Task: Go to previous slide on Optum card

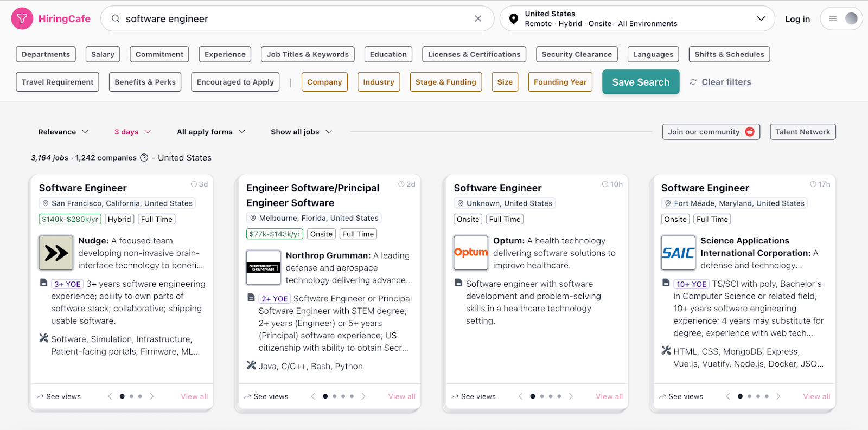Action: [x=520, y=396]
